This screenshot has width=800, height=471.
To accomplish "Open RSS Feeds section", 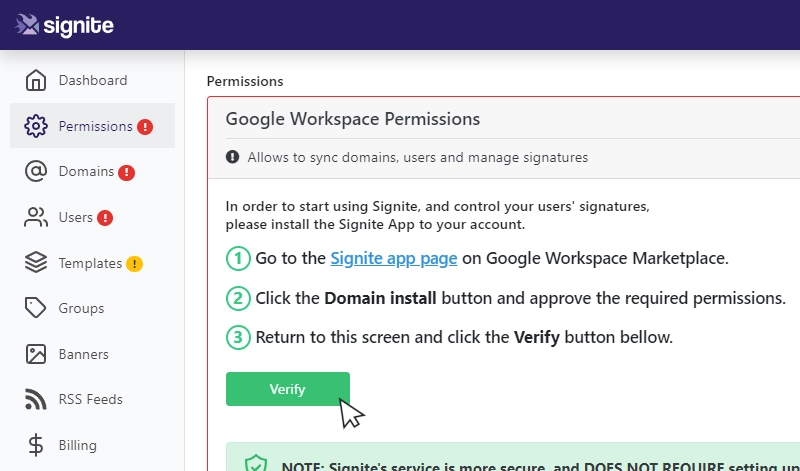I will (x=92, y=399).
